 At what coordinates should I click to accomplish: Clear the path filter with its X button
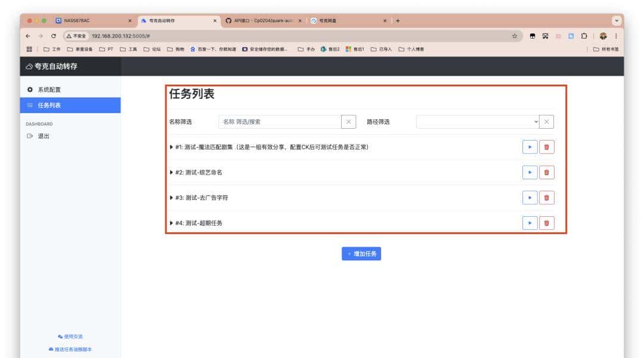(x=547, y=122)
